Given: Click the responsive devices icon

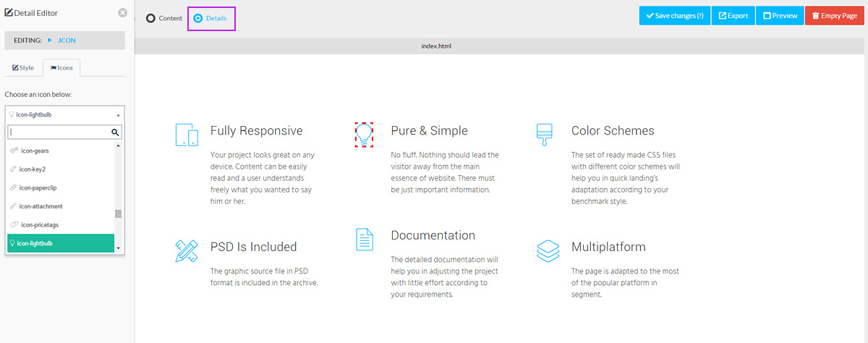Looking at the screenshot, I should tap(187, 135).
